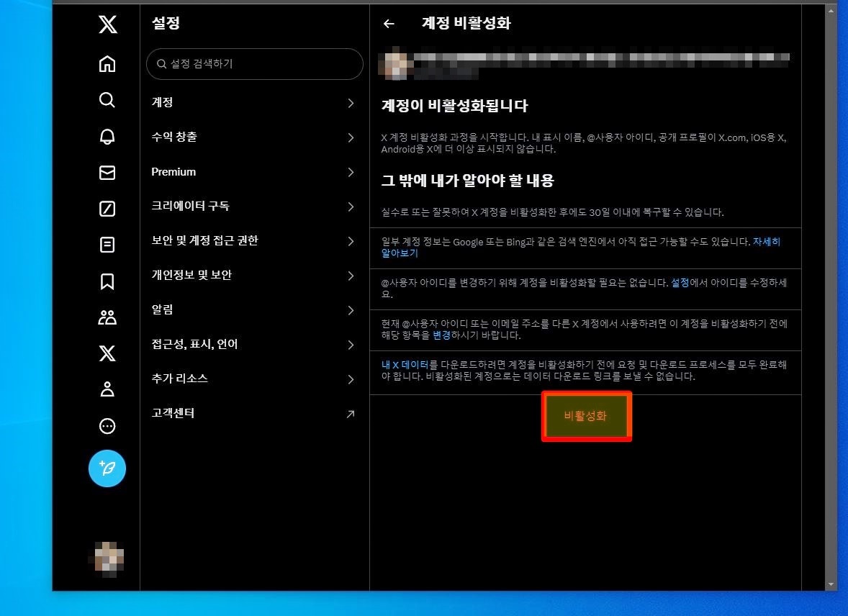Click 변경 link in email paragraph
The width and height of the screenshot is (848, 616).
tap(441, 335)
